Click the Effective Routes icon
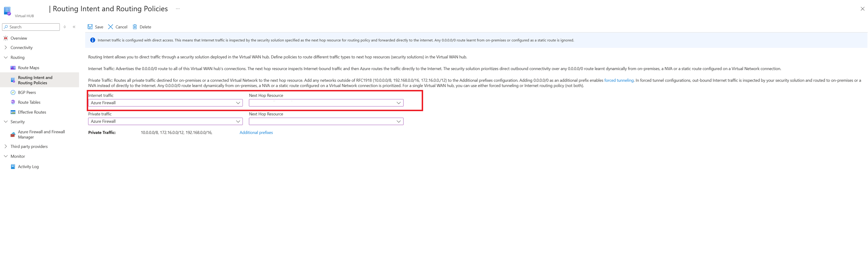The image size is (868, 275). click(13, 112)
